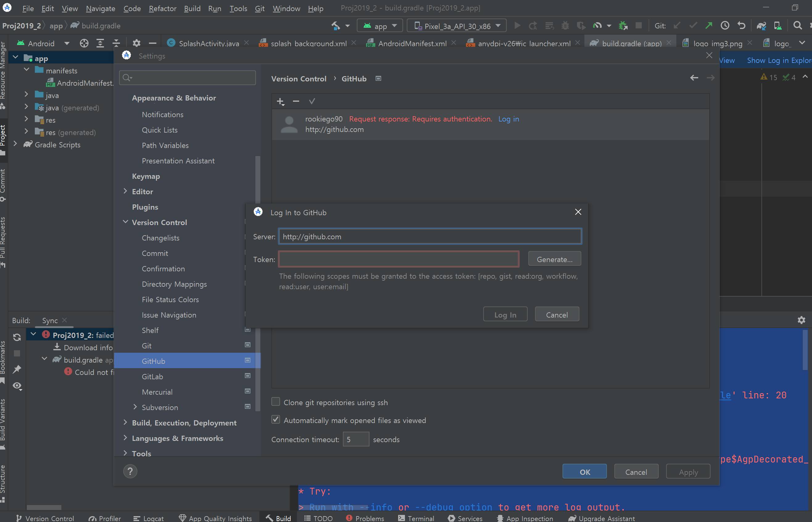This screenshot has width=812, height=522.
Task: Click the Log in link for rookiego90
Action: 509,119
